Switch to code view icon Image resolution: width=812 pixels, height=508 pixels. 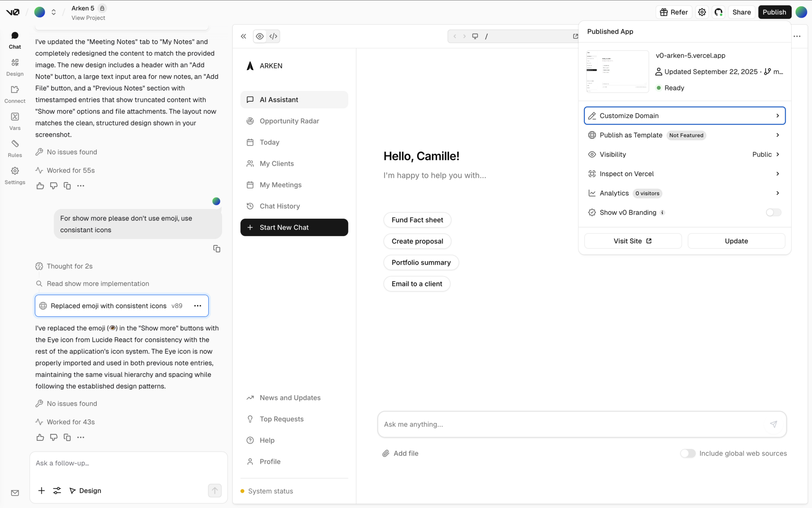pyautogui.click(x=273, y=36)
